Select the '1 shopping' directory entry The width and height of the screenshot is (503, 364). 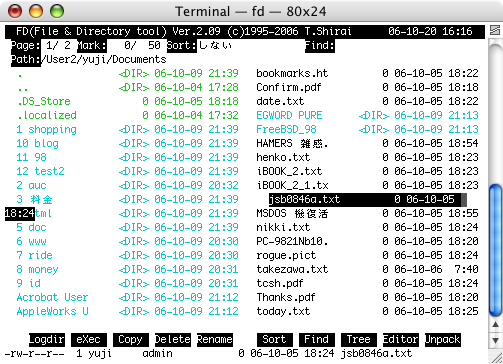tap(128, 129)
